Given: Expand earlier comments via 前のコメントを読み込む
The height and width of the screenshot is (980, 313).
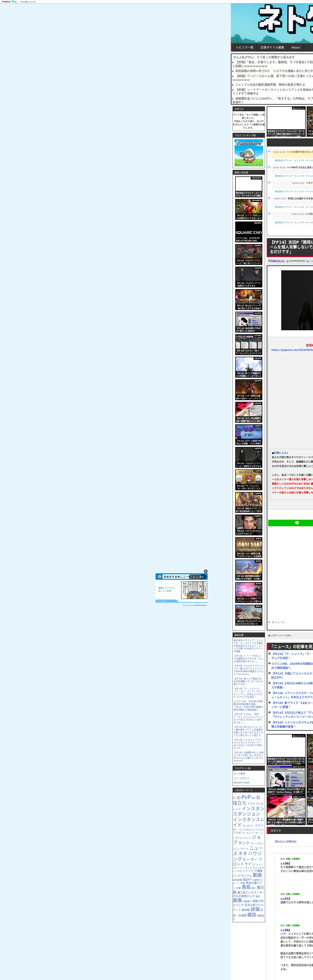Looking at the screenshot, I should click(286, 841).
